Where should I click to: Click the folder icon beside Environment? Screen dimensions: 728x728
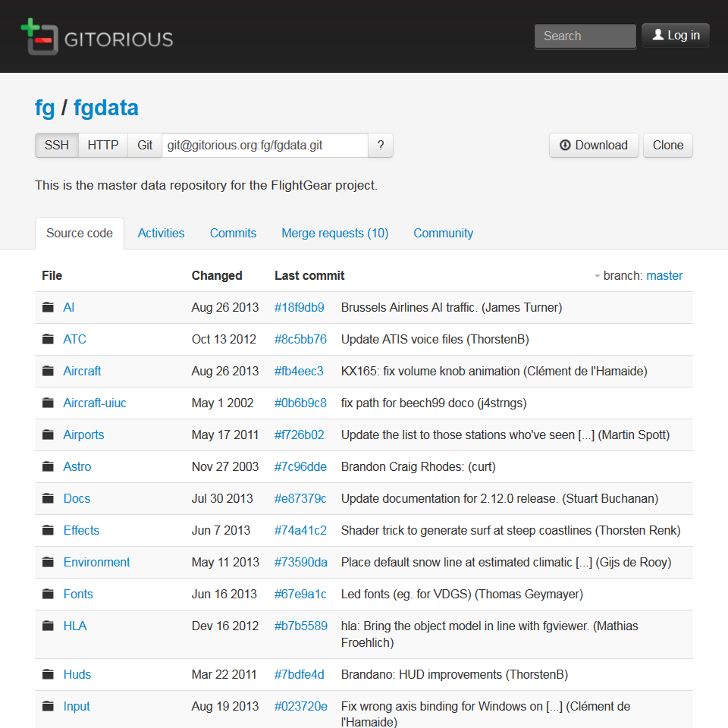[48, 562]
